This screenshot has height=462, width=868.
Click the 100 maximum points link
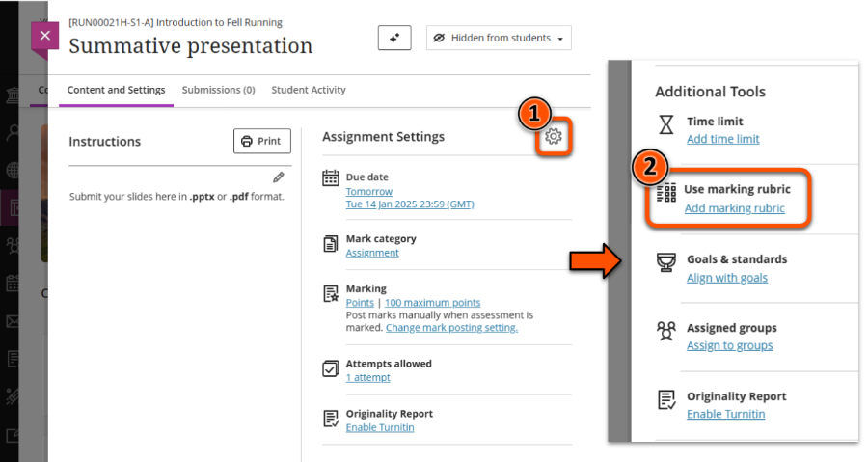click(x=432, y=303)
